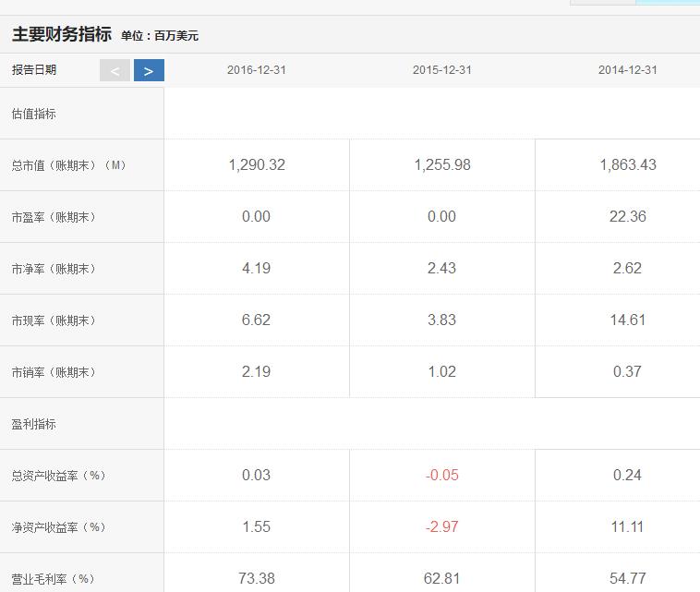
Task: Click the 主要财务指标 title heading
Action: tap(61, 35)
